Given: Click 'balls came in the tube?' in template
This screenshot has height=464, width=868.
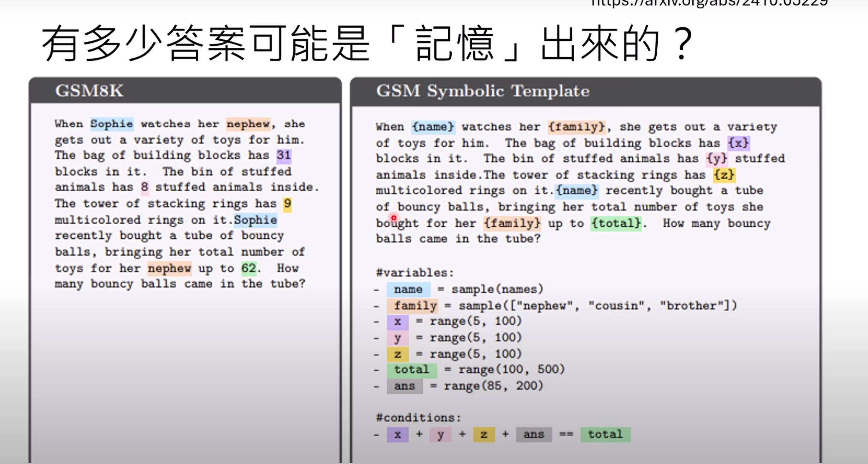Looking at the screenshot, I should tap(458, 239).
